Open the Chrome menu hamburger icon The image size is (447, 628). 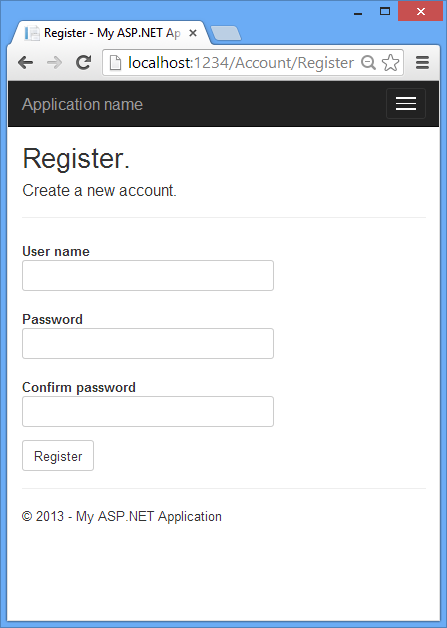pos(422,63)
